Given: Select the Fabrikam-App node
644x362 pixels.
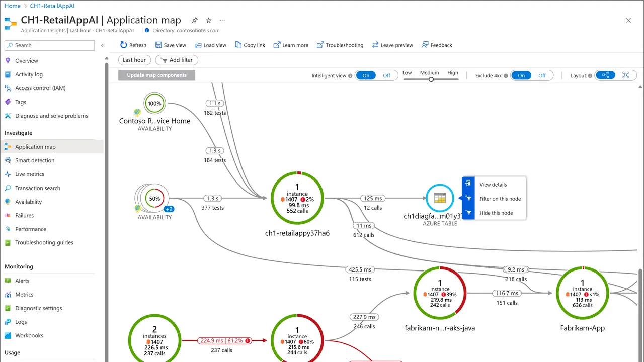Looking at the screenshot, I should click(583, 293).
